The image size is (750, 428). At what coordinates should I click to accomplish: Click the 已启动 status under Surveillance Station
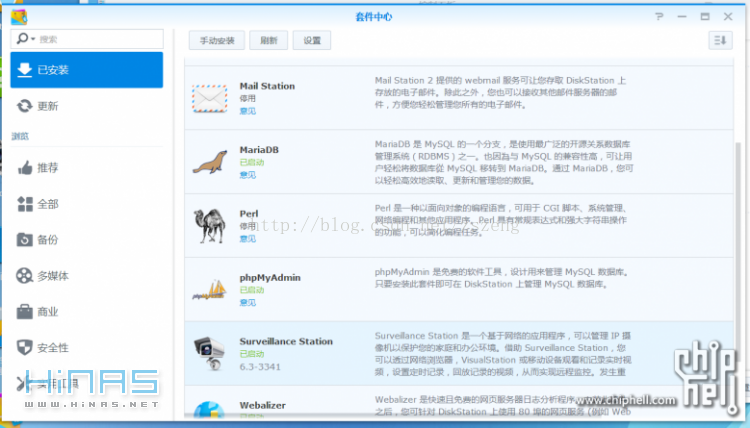252,354
